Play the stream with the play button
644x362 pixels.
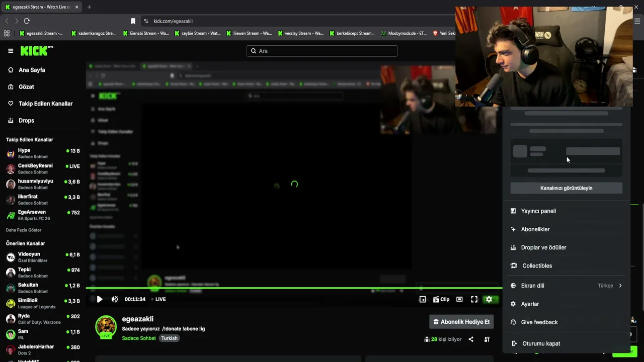(100, 299)
